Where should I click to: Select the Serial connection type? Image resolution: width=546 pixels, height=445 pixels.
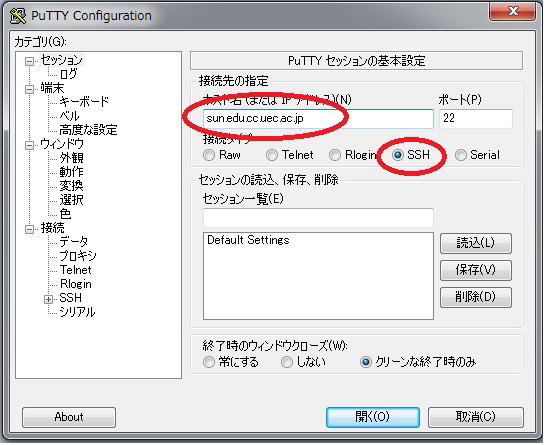[461, 155]
